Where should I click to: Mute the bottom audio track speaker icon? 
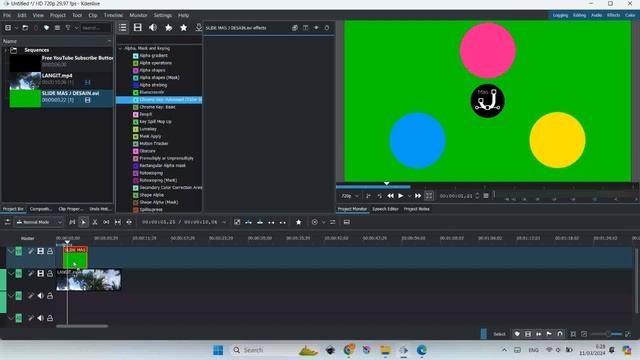[x=40, y=318]
